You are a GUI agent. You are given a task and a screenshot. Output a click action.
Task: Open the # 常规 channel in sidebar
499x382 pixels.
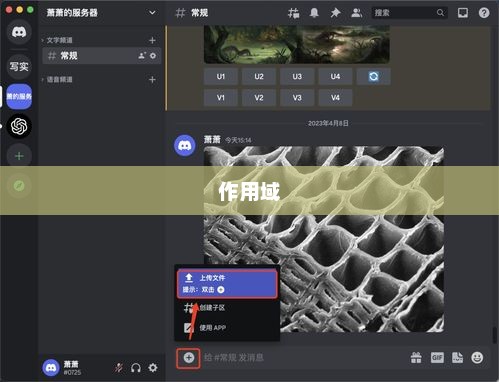tap(102, 56)
